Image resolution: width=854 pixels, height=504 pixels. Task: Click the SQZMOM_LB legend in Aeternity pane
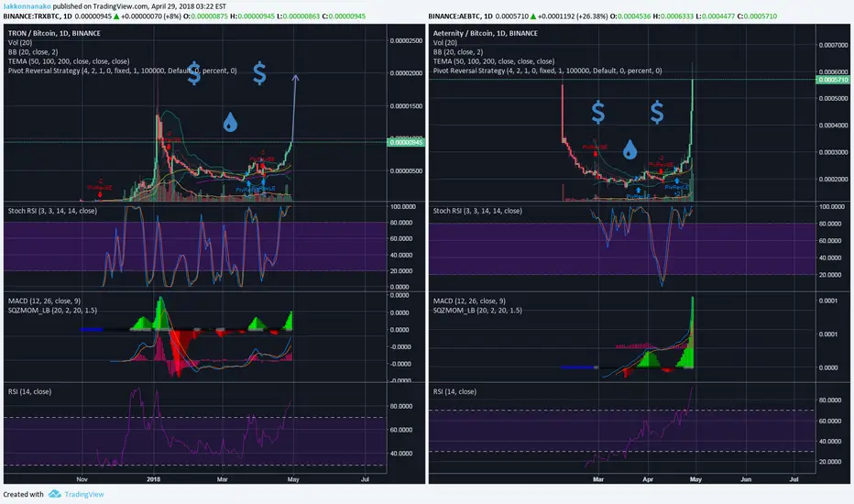pos(477,310)
